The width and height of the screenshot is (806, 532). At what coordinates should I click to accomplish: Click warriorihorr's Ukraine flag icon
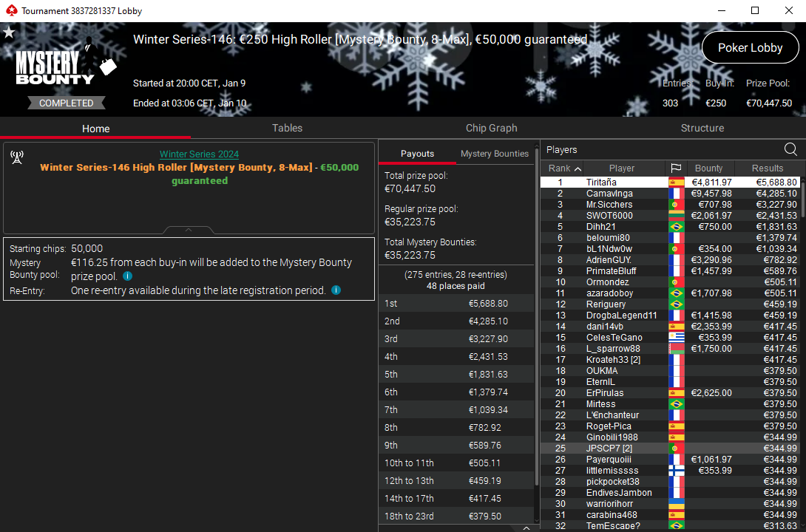pyautogui.click(x=677, y=504)
